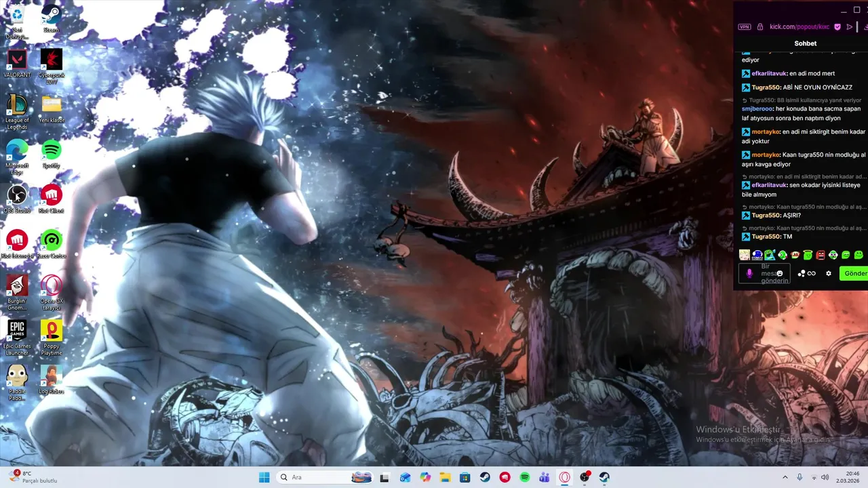
Task: Click username Tugra550 next to AŞIRI?
Action: pos(766,216)
